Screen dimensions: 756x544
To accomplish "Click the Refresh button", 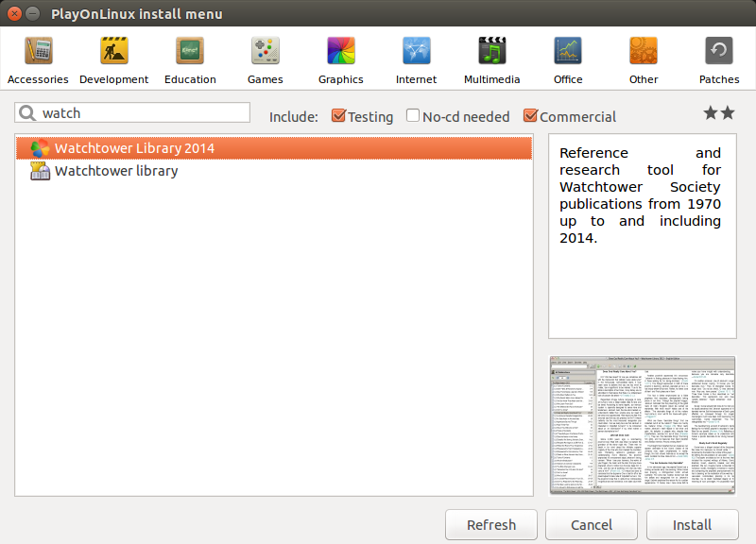I will [x=491, y=525].
